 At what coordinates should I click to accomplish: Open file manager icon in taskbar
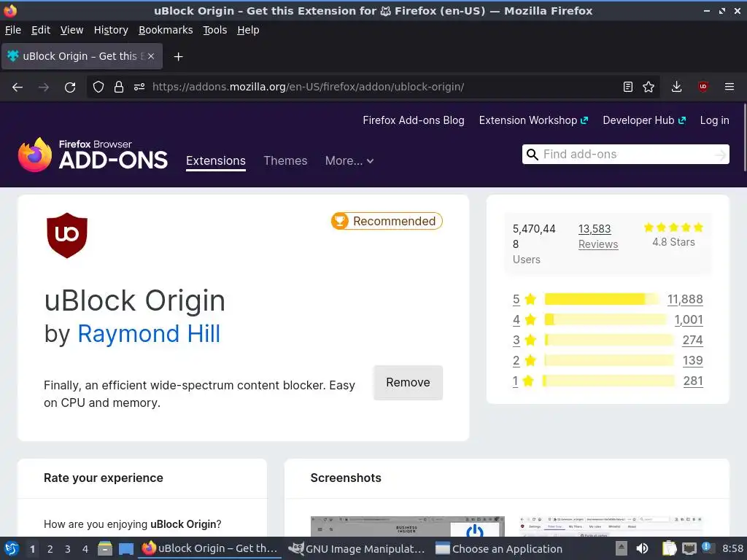(x=105, y=548)
